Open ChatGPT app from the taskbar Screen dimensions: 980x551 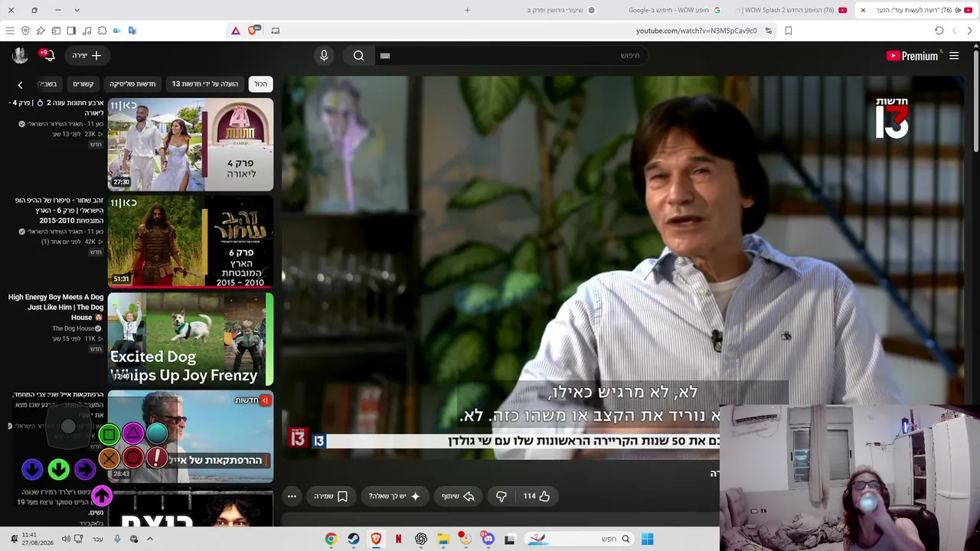coord(421,539)
